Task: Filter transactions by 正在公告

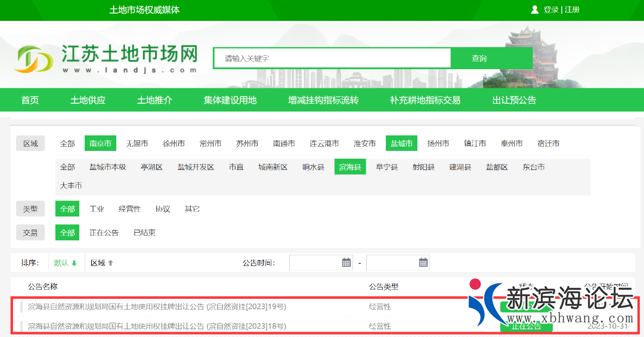Action: 104,233
